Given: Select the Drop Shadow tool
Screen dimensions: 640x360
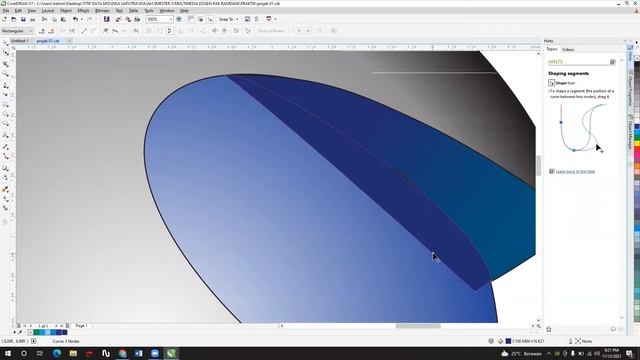Looking at the screenshot, I should 6,168.
